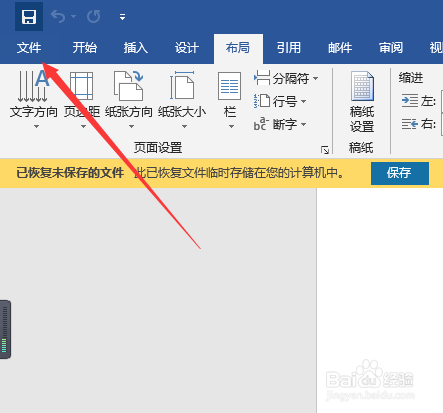Click the 断字 hyphenation icon
This screenshot has height=413, width=443.
pyautogui.click(x=261, y=124)
